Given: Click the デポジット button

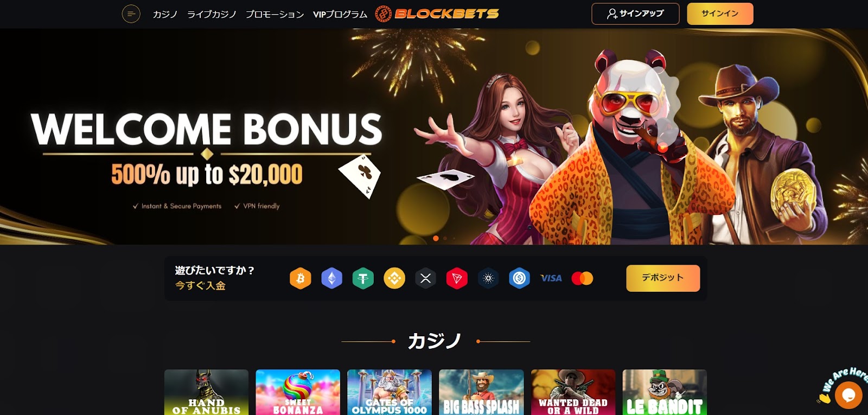Looking at the screenshot, I should (x=663, y=278).
